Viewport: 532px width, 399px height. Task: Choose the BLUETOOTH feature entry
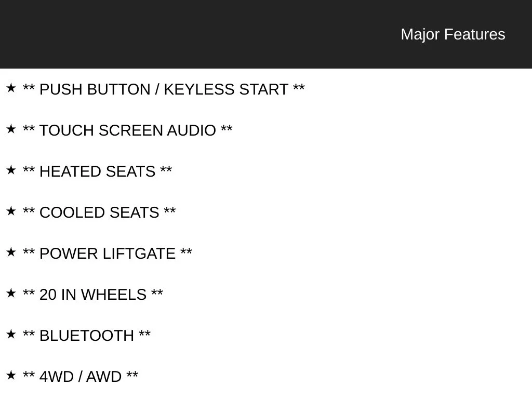87,336
